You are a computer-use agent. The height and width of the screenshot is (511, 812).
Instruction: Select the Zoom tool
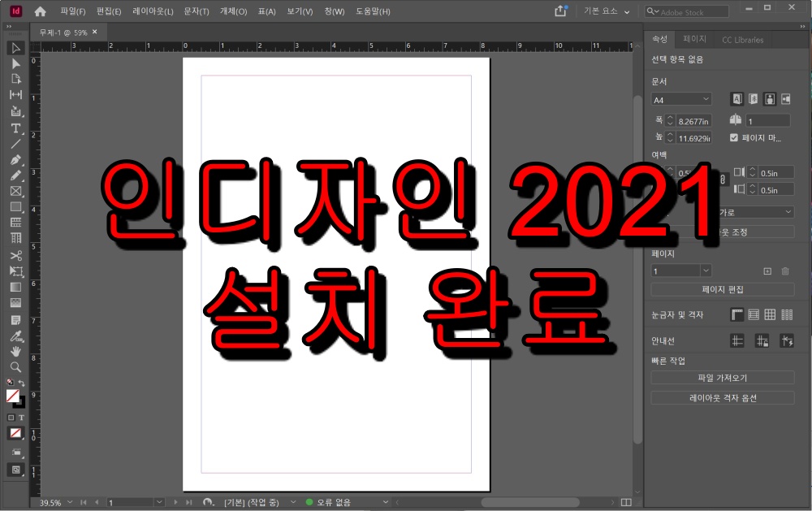(15, 366)
